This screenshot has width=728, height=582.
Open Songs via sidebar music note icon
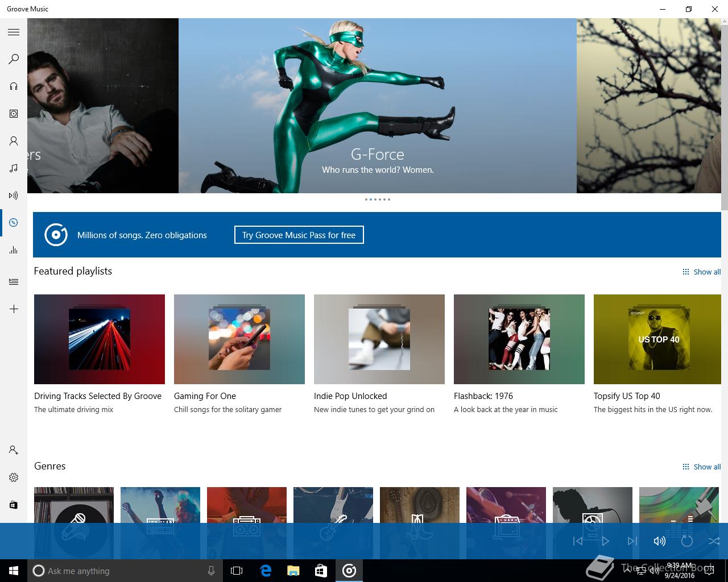[14, 168]
